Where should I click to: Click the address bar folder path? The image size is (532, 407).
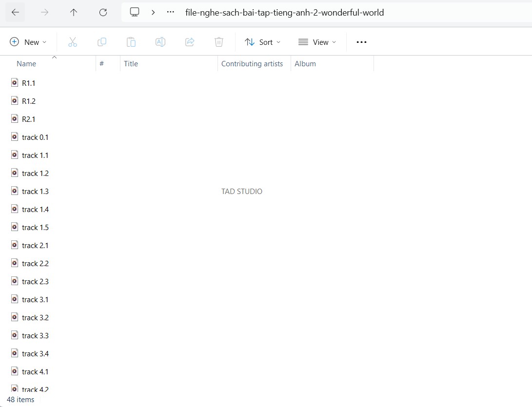coord(284,13)
